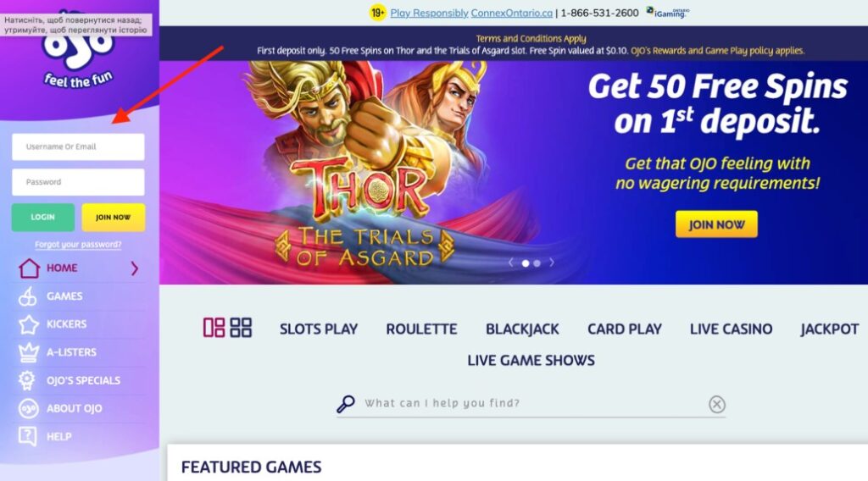Click the Home house icon in sidebar
Viewport: 868px width, 481px height.
[x=30, y=268]
